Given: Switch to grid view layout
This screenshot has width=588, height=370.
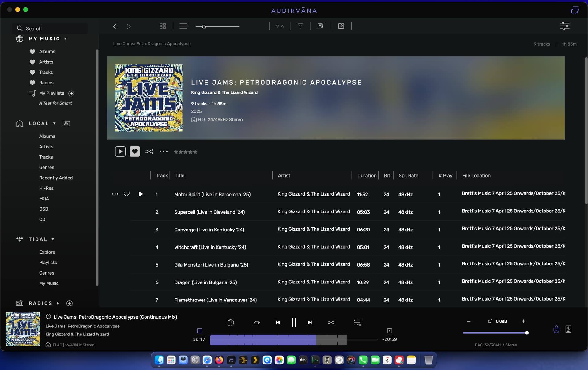Looking at the screenshot, I should pyautogui.click(x=163, y=26).
